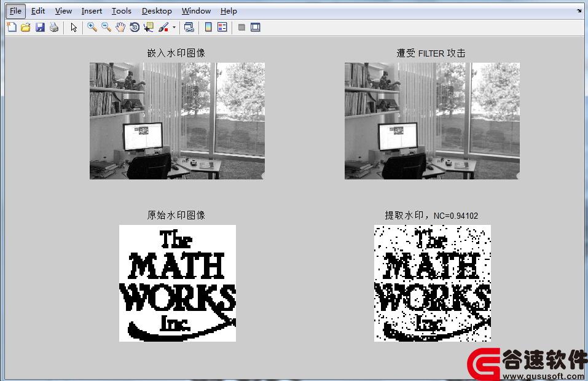Click the Link Plot toolbar icon

[189, 27]
